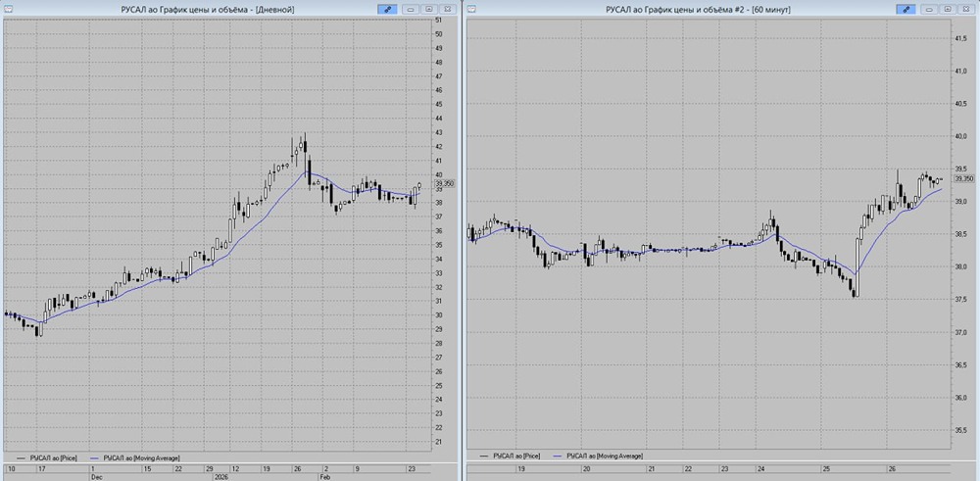Click the 'Dec' month label on the daily time axis
Screen dimensions: 980x481
(x=96, y=476)
